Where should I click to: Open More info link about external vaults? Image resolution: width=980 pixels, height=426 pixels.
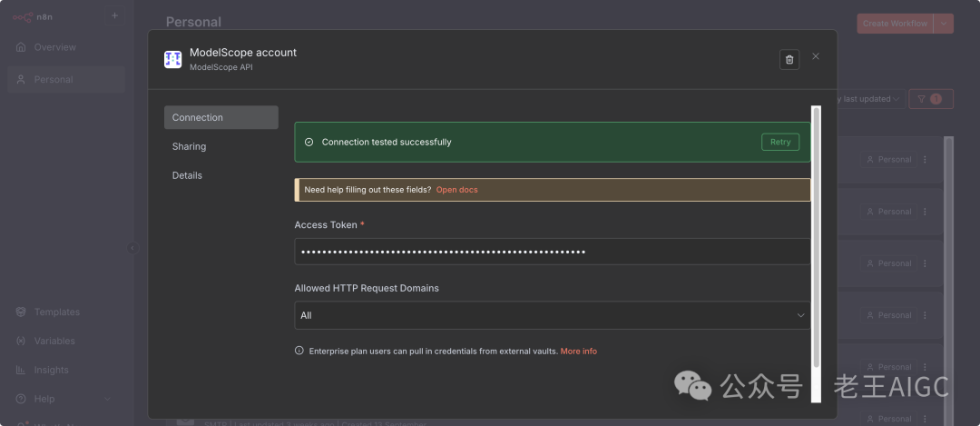pyautogui.click(x=578, y=351)
